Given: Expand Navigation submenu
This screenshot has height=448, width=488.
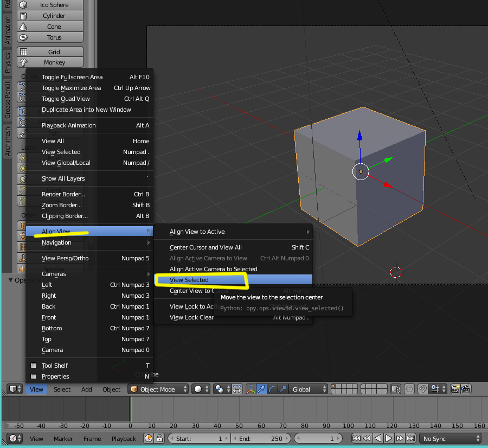Looking at the screenshot, I should click(89, 242).
